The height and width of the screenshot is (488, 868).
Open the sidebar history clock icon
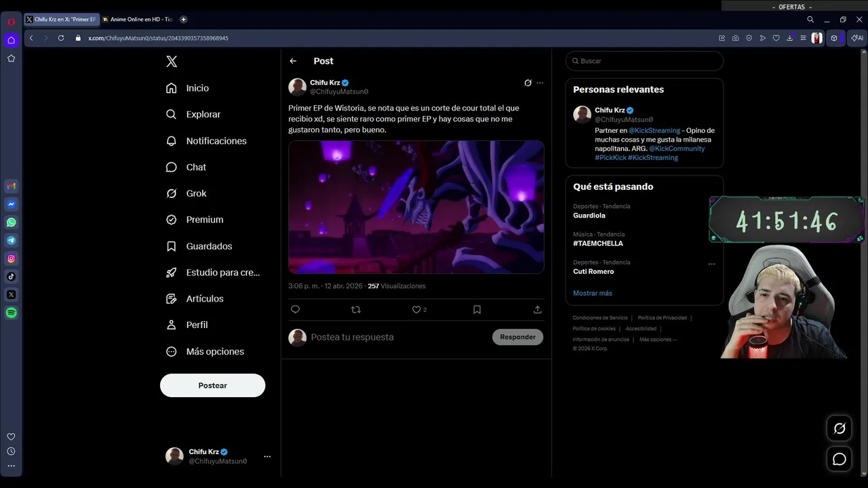[11, 451]
